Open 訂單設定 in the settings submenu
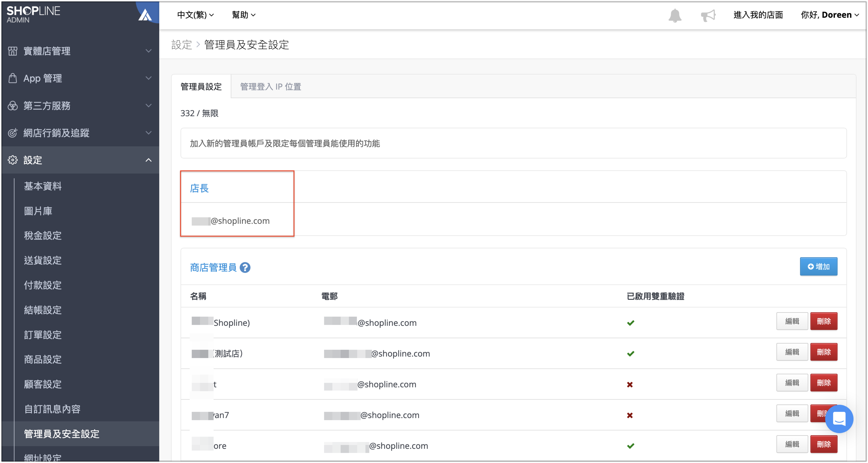The width and height of the screenshot is (868, 463). coord(43,335)
